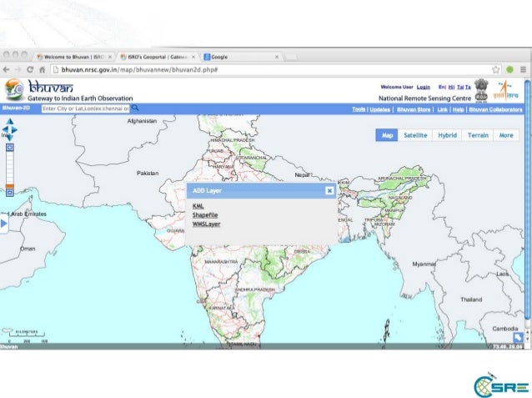Click the magnifier search icon
This screenshot has height=398, width=532.
(135, 108)
